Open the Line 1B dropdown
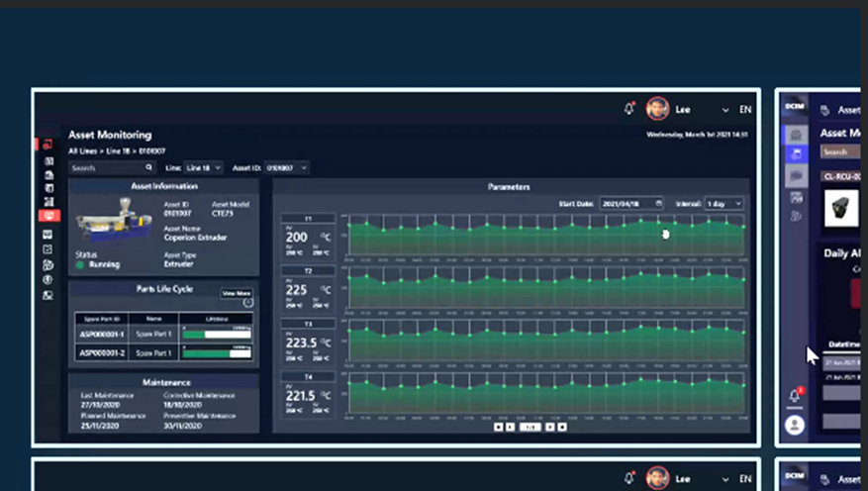This screenshot has width=868, height=491. 204,168
